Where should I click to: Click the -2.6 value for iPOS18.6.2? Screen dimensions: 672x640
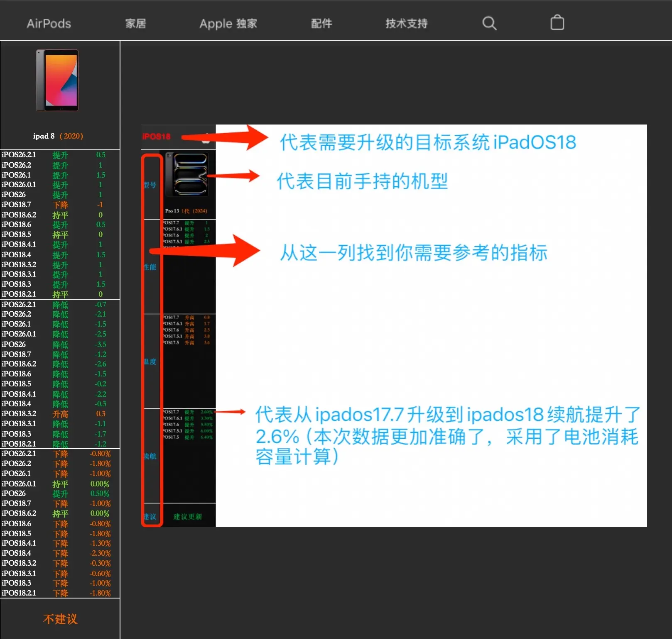click(100, 364)
